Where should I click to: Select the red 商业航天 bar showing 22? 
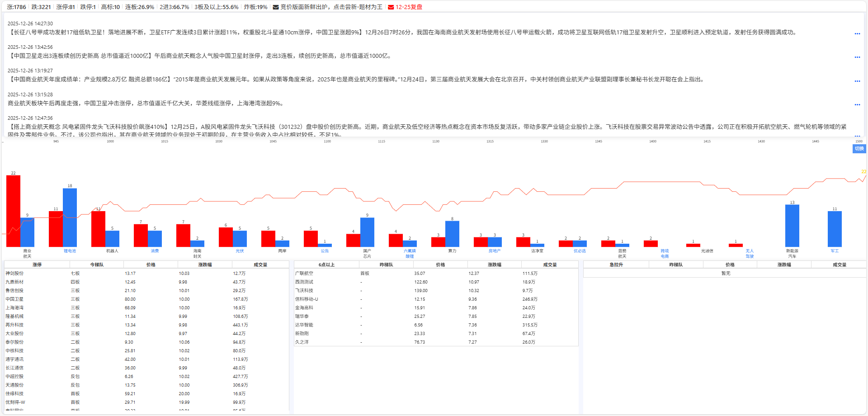[13, 211]
